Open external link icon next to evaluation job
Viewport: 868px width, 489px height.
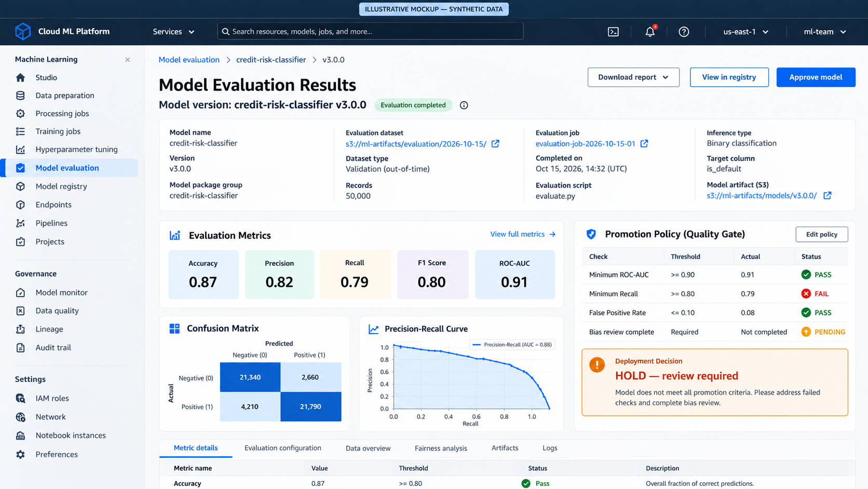pyautogui.click(x=644, y=143)
